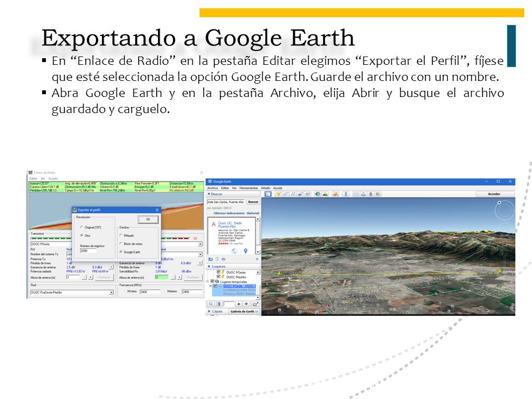Click the blue map pin in search result
532x399 pixels.
pyautogui.click(x=245, y=251)
